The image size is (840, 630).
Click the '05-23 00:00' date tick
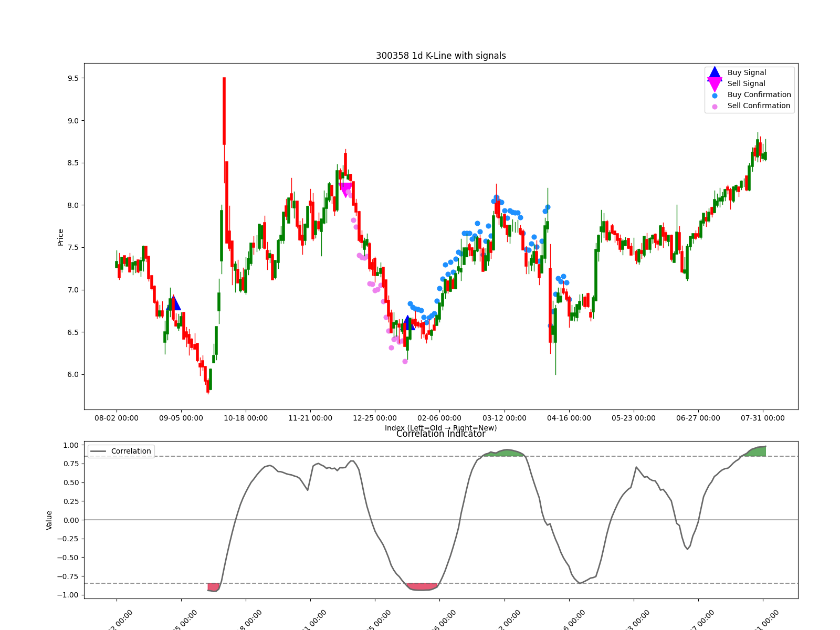pos(634,418)
